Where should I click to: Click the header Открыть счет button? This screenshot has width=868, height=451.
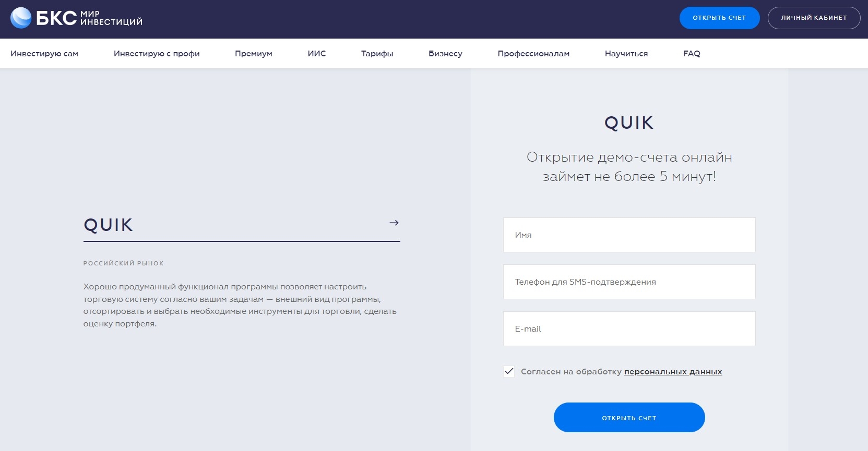pyautogui.click(x=719, y=18)
